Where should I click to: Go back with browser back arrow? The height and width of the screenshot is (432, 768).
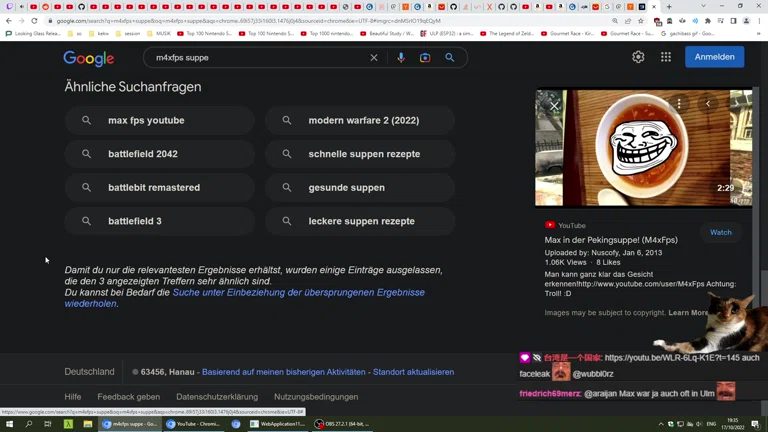9,21
